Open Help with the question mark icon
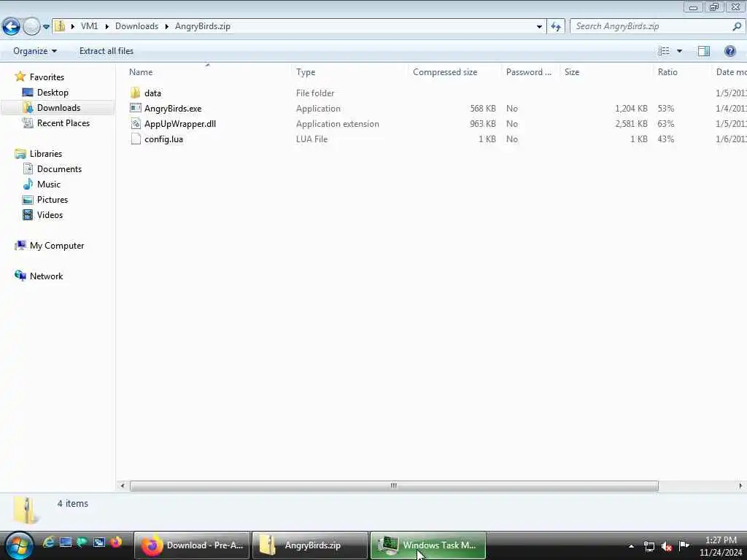The height and width of the screenshot is (560, 747). pos(729,51)
